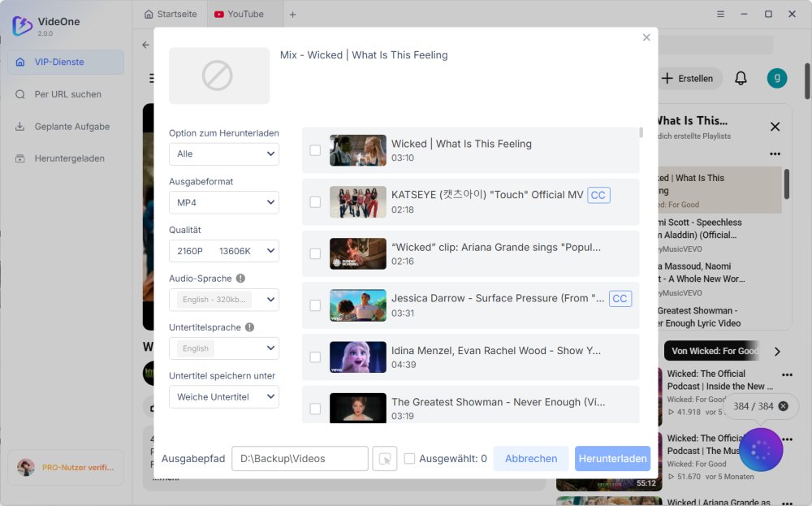Open Heruntergeladen in sidebar
The height and width of the screenshot is (506, 812).
coord(66,158)
